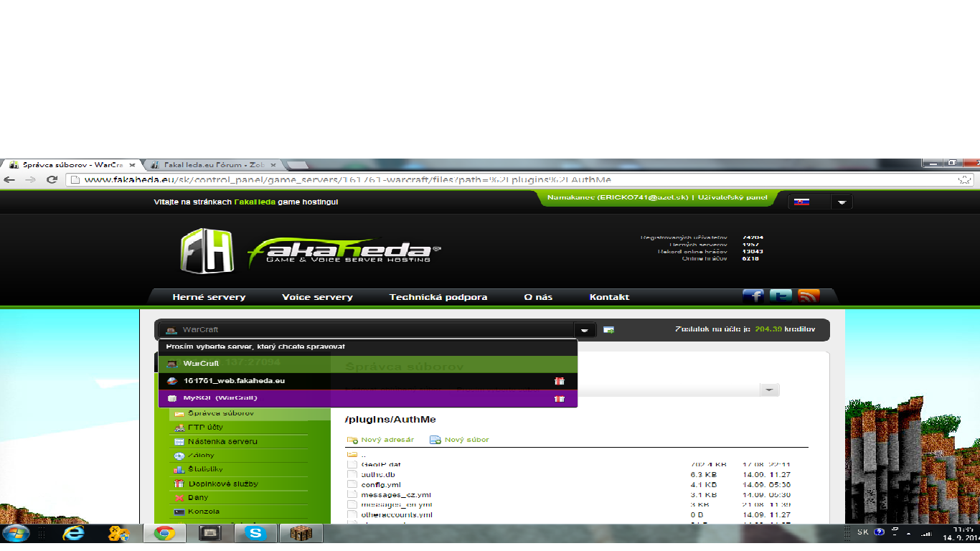Screen dimensions: 980x551
Task: Bookmark this page with the star icon
Action: click(x=963, y=179)
